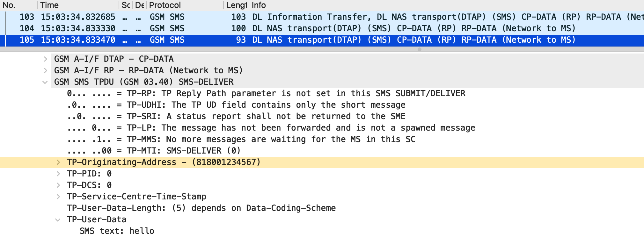Image resolution: width=644 pixels, height=237 pixels.
Task: Select highlighted packet 105 row
Action: coord(287,40)
